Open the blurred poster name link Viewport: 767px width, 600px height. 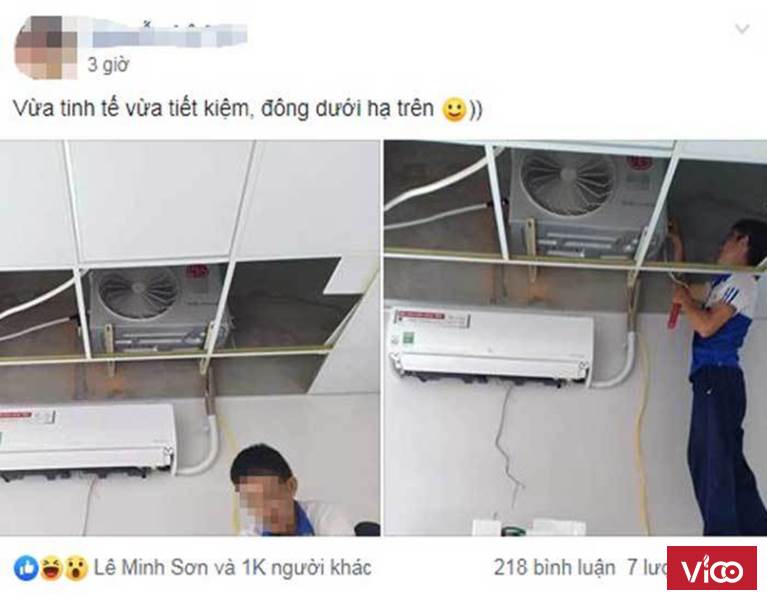[170, 33]
